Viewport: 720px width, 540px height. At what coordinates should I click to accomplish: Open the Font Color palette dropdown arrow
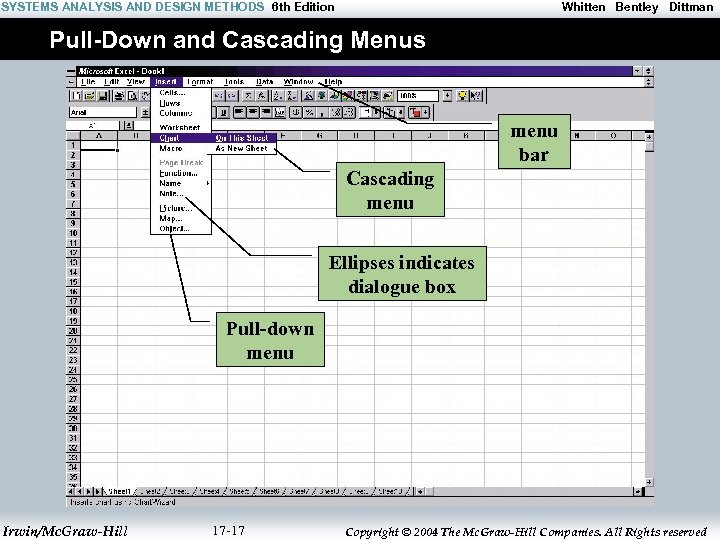click(426, 112)
